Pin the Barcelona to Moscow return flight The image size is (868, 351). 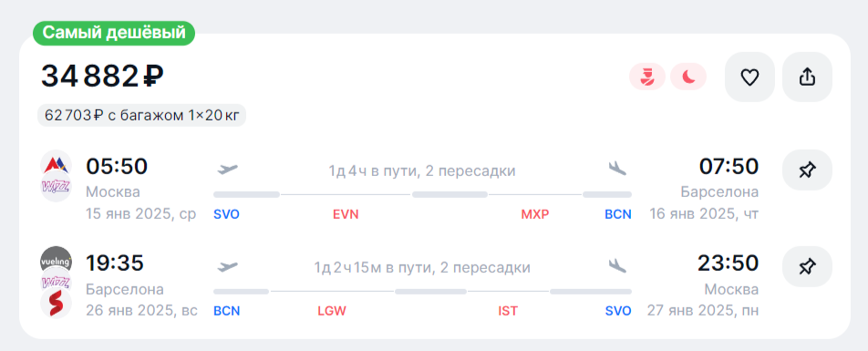[x=807, y=267]
